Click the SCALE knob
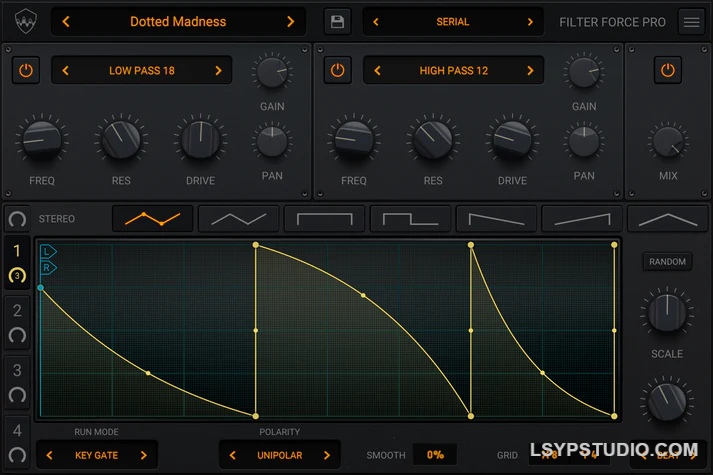713x475 pixels. click(x=667, y=313)
